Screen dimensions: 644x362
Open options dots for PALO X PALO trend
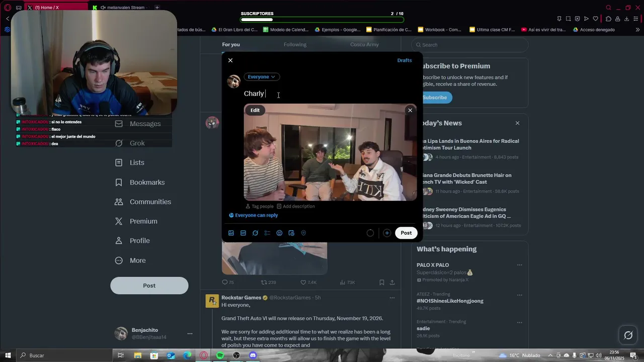click(520, 265)
